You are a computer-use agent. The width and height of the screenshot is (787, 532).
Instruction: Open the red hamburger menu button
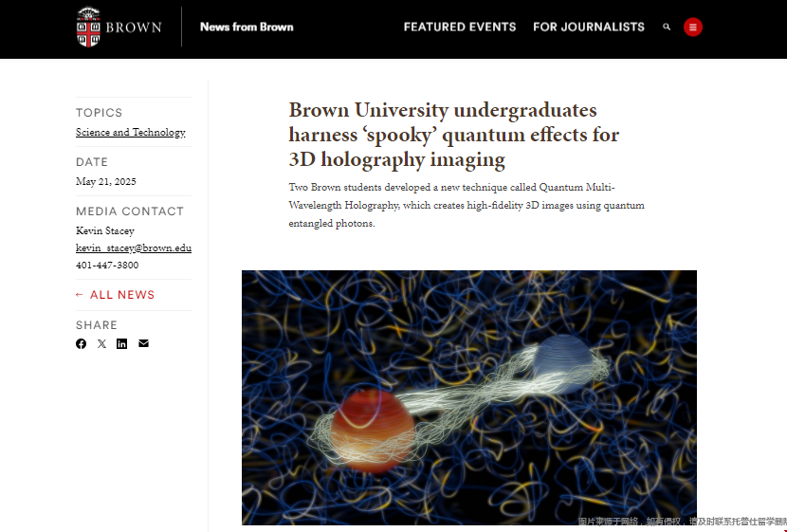[692, 28]
